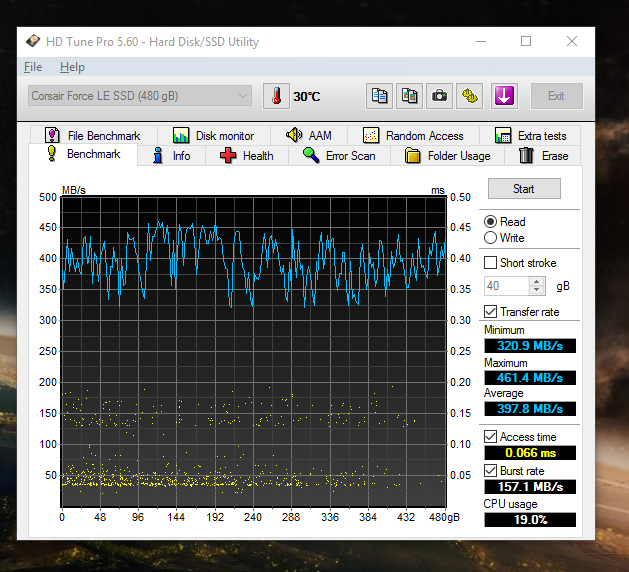Enable the Short stroke checkbox
The width and height of the screenshot is (629, 572).
coord(490,263)
